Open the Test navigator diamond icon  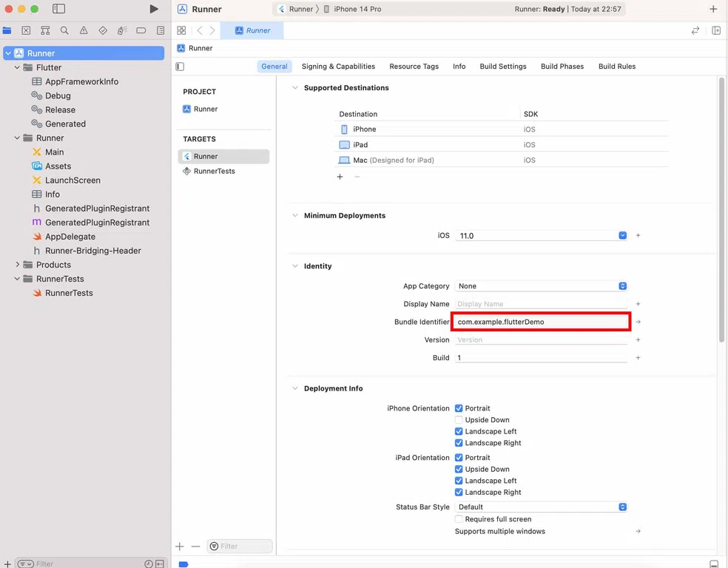[103, 30]
